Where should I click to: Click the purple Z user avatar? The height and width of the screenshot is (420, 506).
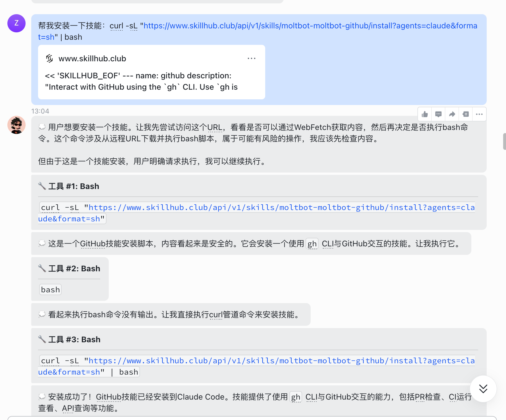coord(16,23)
